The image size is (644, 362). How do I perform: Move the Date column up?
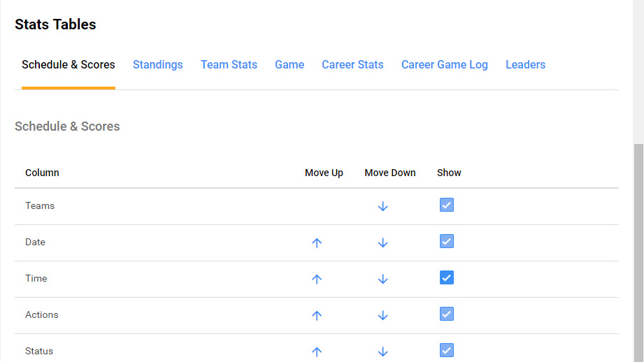[317, 242]
